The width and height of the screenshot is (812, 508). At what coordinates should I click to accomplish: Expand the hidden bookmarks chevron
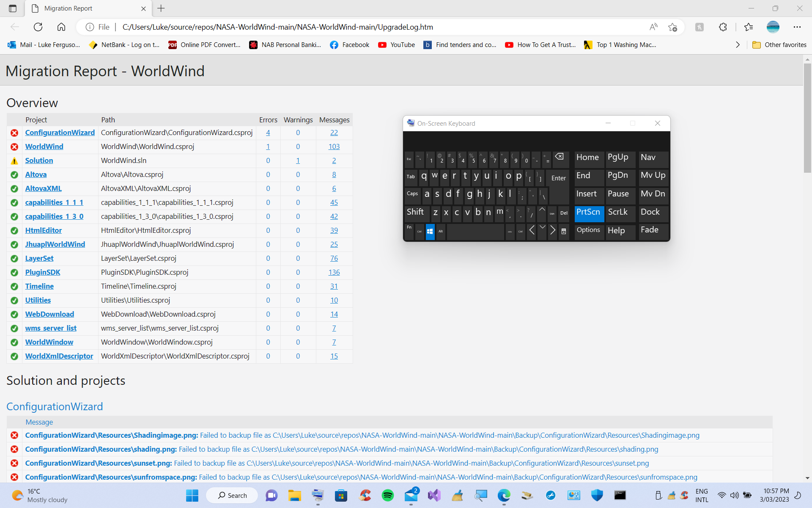click(x=738, y=45)
